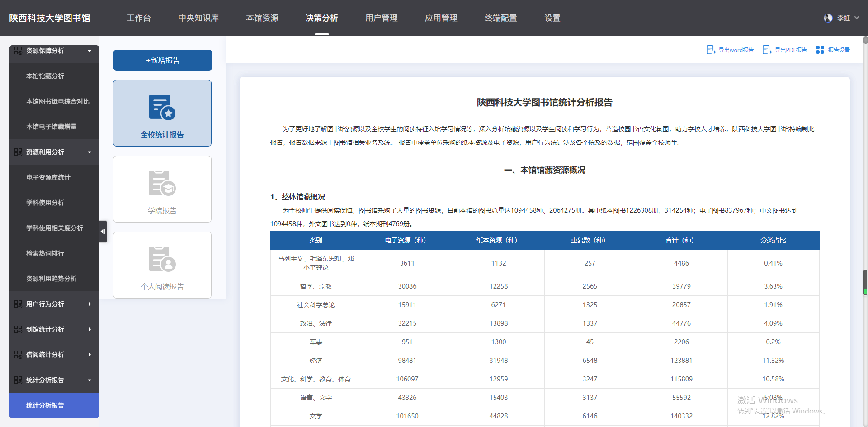Select 统计分析报告 in the sidebar

45,405
